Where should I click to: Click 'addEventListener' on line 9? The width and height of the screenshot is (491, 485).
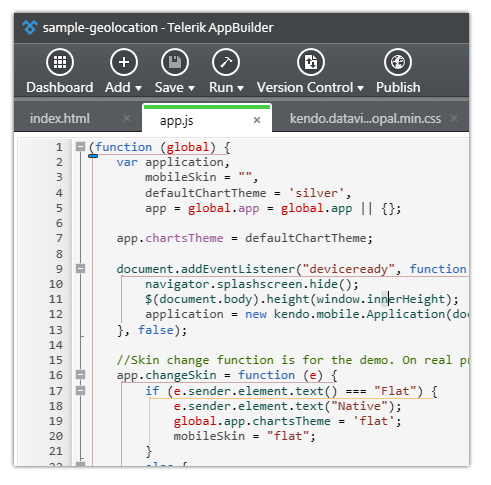(238, 269)
